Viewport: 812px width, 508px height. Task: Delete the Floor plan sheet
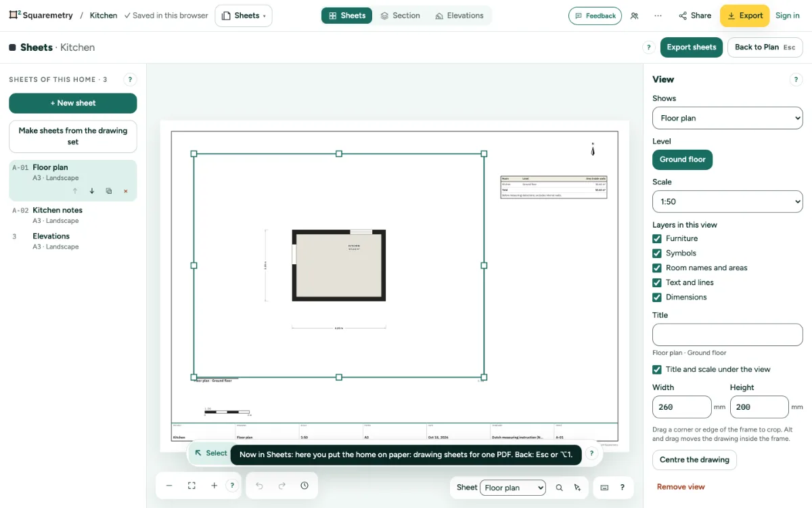pos(126,191)
